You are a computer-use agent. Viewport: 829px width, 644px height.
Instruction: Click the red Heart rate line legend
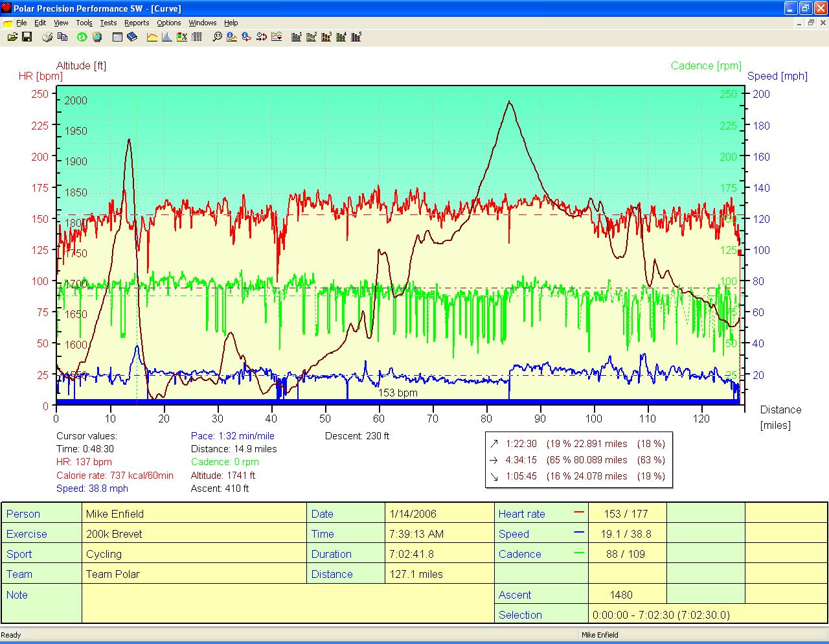pyautogui.click(x=579, y=513)
